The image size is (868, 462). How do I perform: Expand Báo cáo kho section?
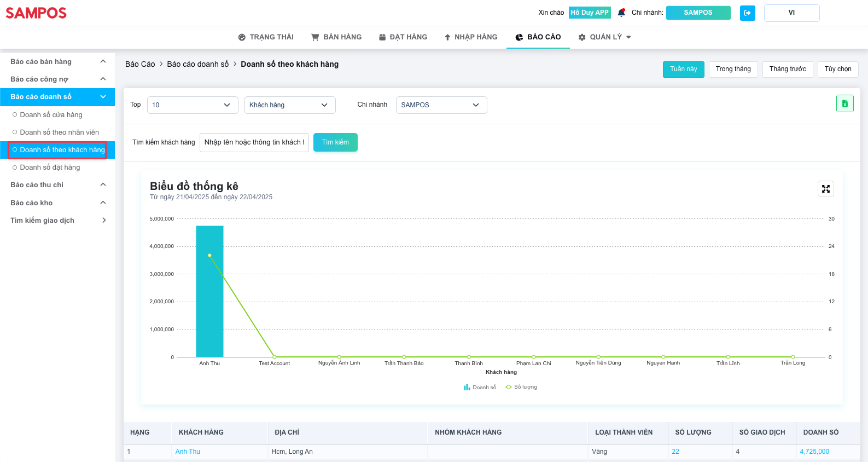57,203
